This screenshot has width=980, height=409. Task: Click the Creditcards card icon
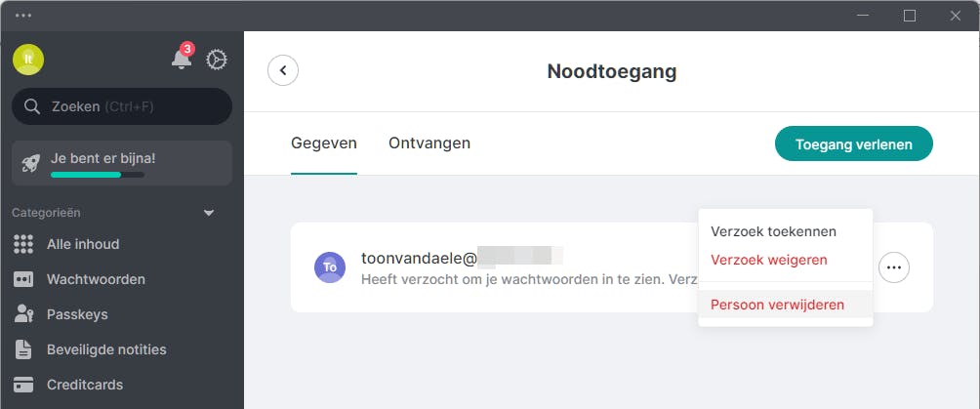tap(23, 385)
